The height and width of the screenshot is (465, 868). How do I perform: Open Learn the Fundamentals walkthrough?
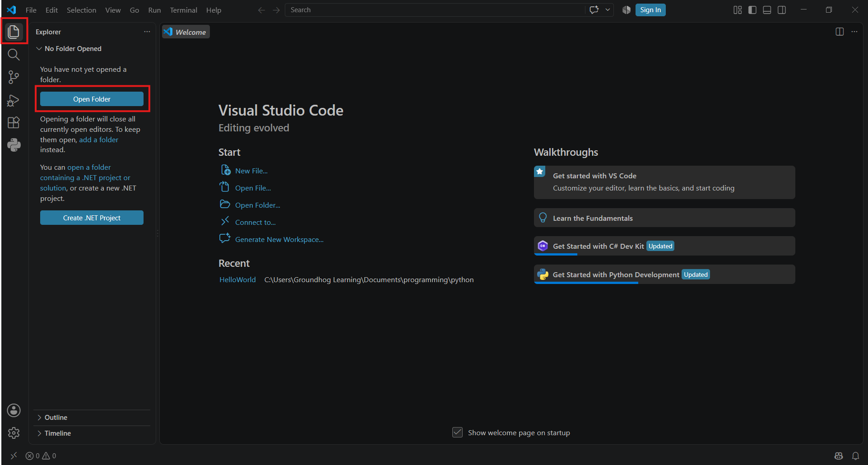pyautogui.click(x=664, y=218)
